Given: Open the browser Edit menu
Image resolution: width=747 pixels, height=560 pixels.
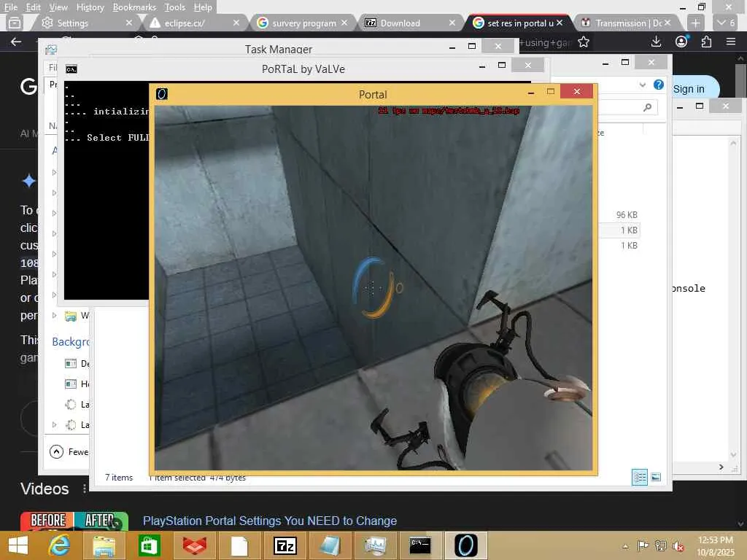Looking at the screenshot, I should click(x=33, y=7).
